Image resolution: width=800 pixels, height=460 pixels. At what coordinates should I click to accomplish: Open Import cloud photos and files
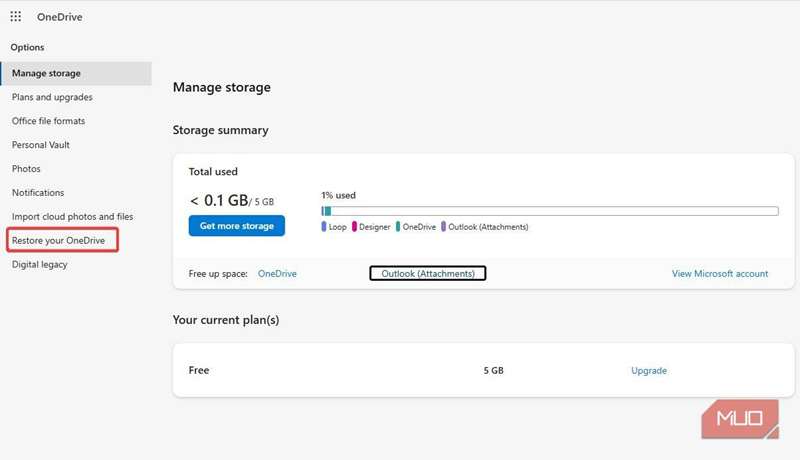click(x=72, y=217)
